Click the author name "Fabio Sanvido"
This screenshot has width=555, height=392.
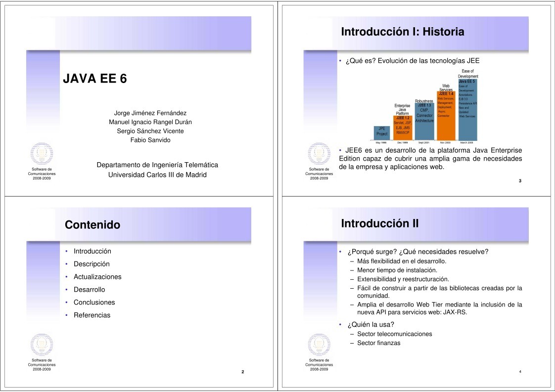(x=150, y=140)
